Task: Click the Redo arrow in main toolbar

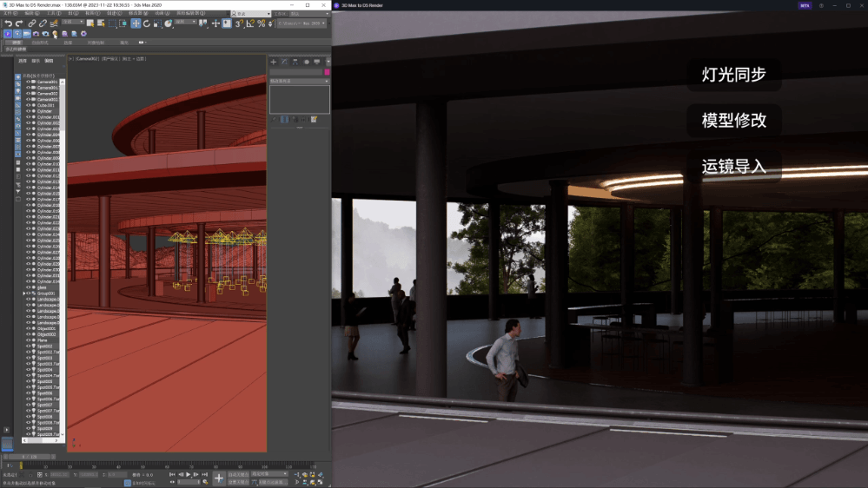Action: 19,23
